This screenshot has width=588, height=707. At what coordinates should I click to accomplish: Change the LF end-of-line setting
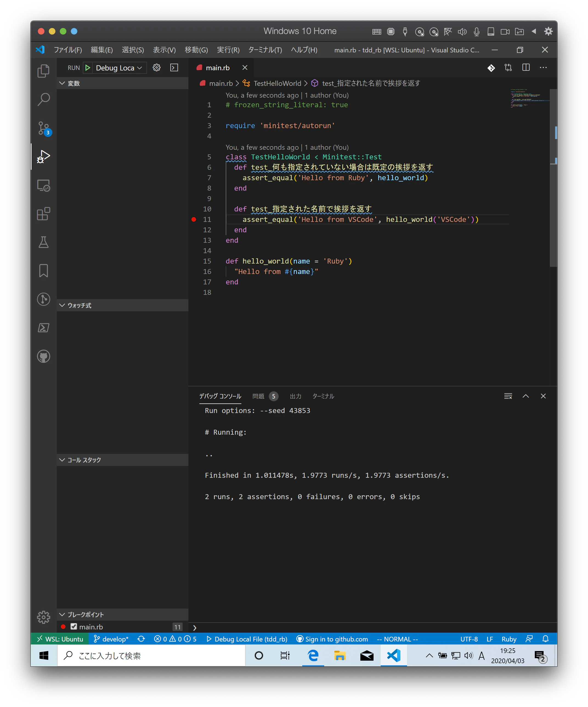[x=490, y=639]
